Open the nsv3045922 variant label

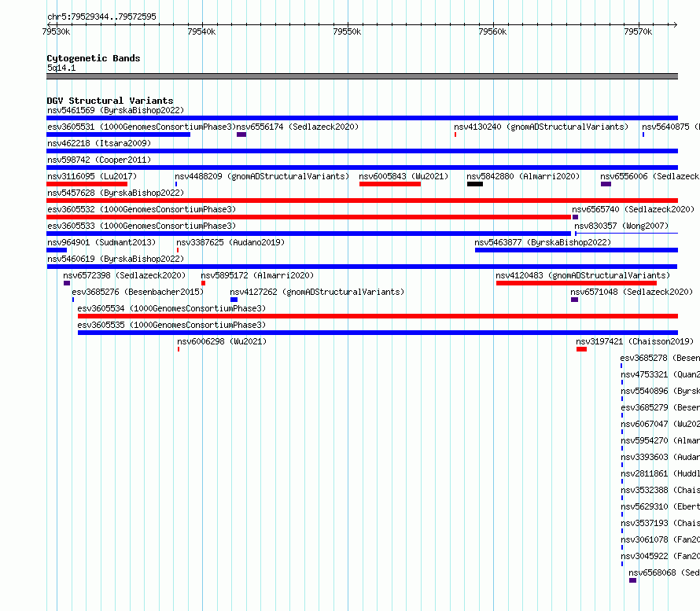click(660, 556)
